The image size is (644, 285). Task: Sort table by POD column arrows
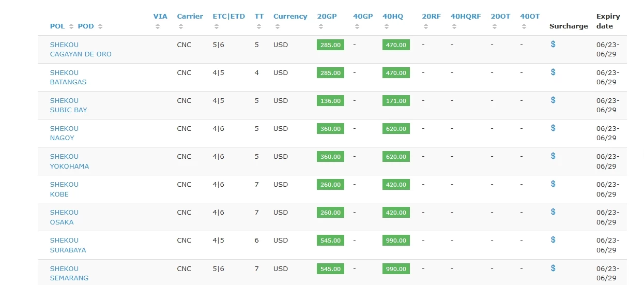tap(100, 26)
